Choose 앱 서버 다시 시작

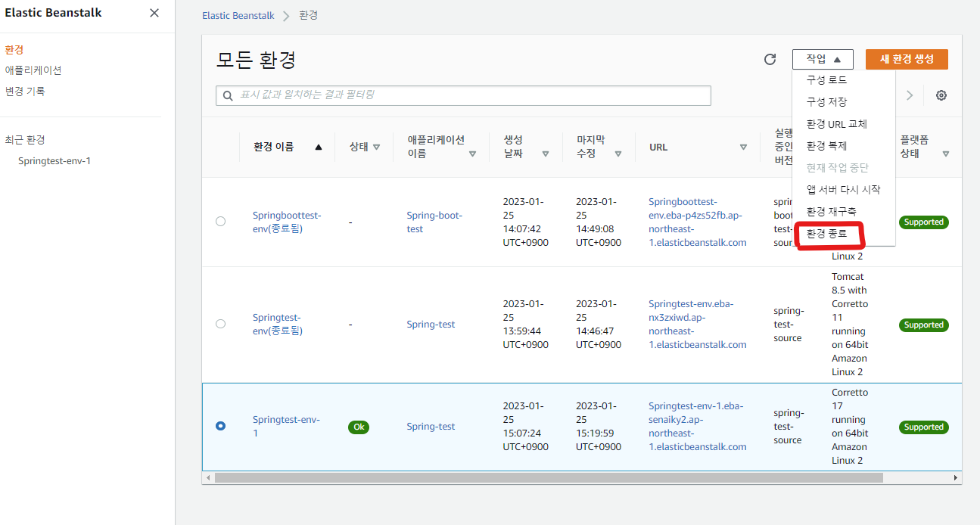click(843, 190)
